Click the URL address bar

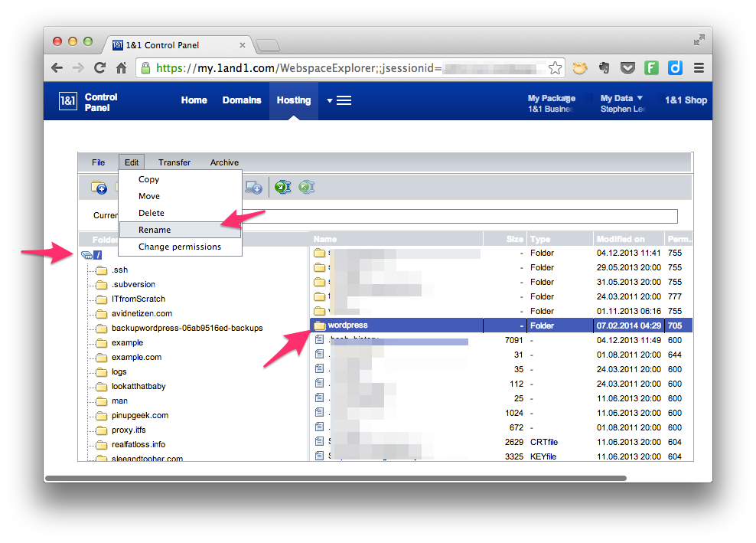click(x=350, y=68)
